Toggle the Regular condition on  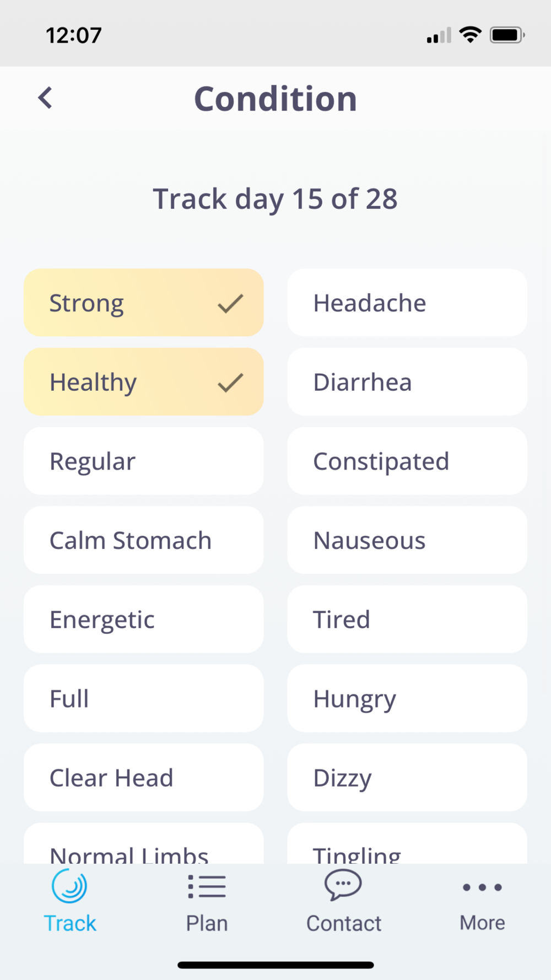click(143, 461)
